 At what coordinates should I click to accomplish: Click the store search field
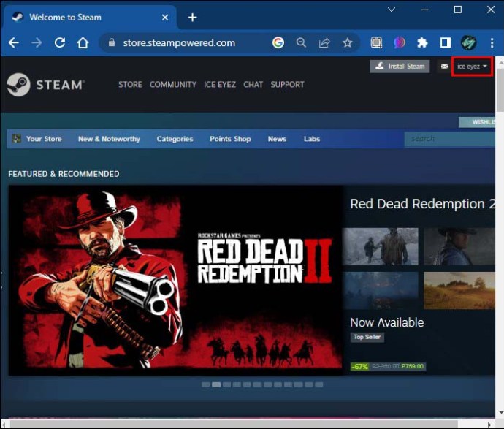(450, 139)
